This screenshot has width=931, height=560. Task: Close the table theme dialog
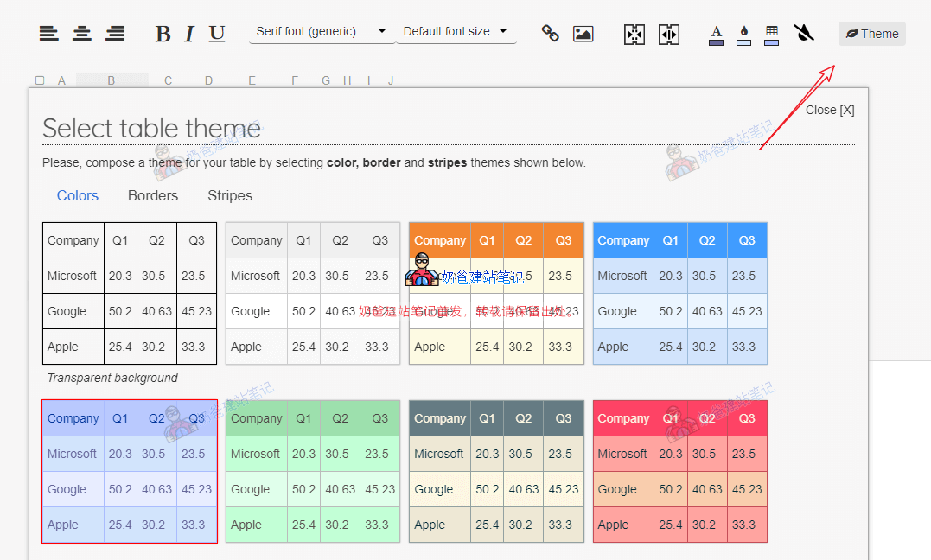tap(829, 110)
